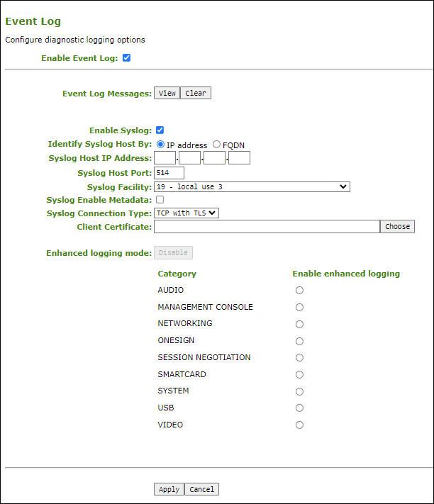View the event log messages

point(167,93)
